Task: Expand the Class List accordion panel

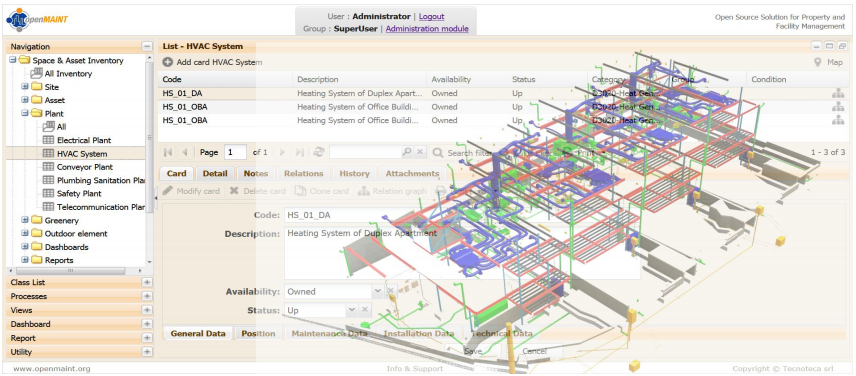Action: tap(146, 283)
